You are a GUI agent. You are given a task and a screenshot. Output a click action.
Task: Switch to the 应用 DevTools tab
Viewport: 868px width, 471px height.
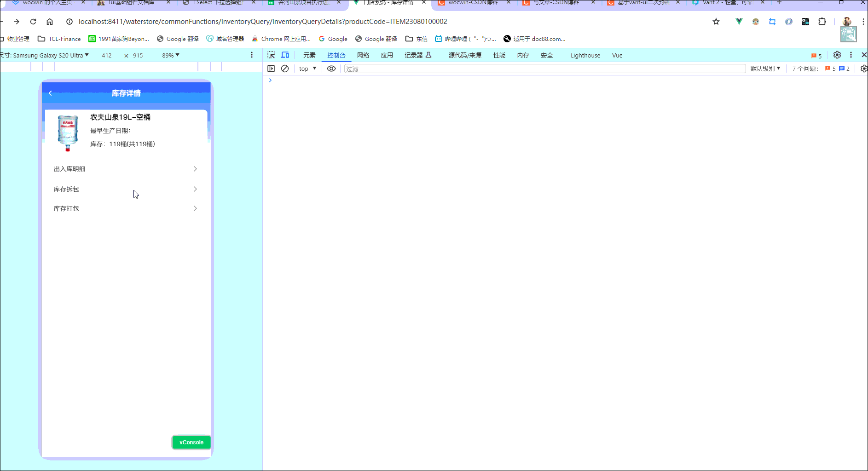point(387,55)
